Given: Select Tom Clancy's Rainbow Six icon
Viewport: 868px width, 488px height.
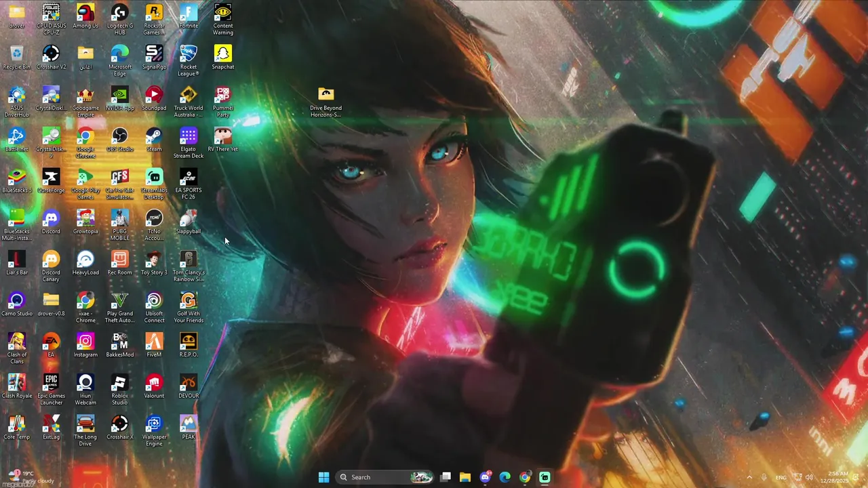Looking at the screenshot, I should 189,267.
